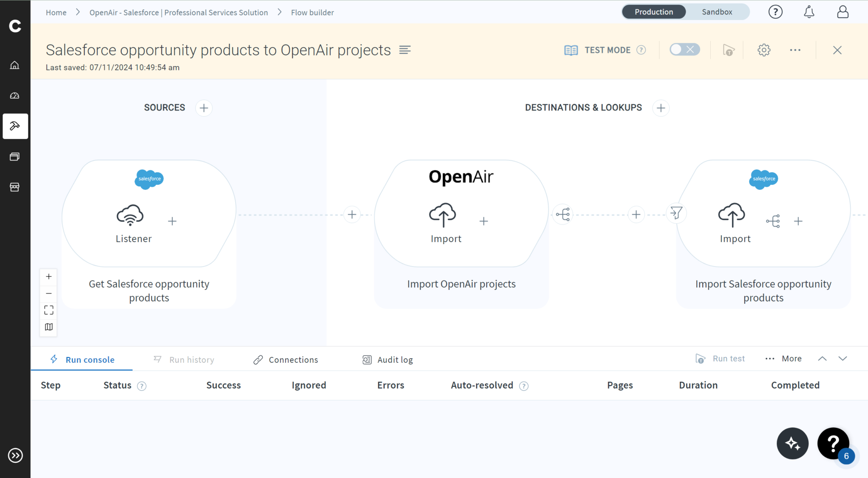Switch environment to Sandbox
This screenshot has width=868, height=478.
coord(717,11)
